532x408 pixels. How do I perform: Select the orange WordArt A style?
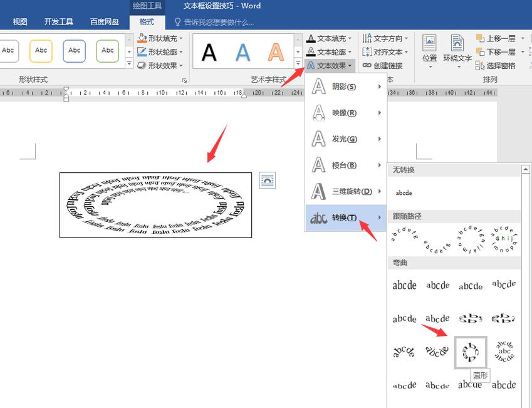pyautogui.click(x=276, y=53)
